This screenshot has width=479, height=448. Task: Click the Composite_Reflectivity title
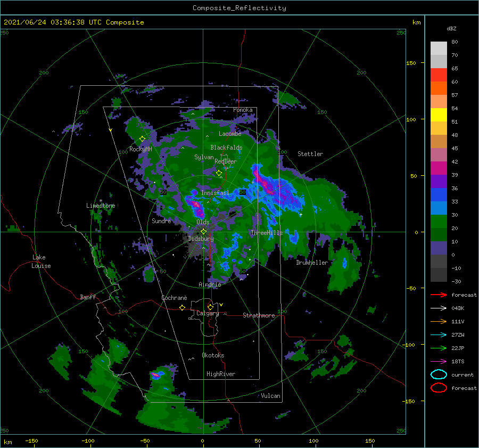point(240,8)
